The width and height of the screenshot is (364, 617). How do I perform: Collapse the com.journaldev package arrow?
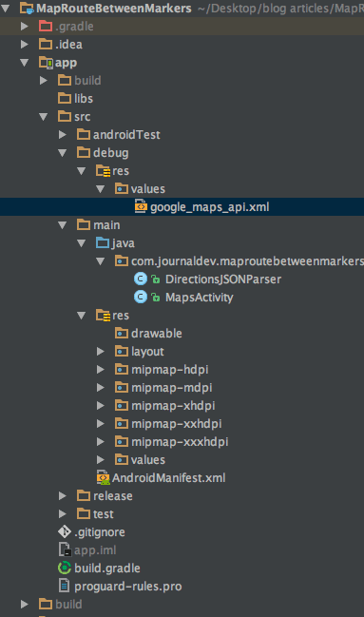[100, 261]
